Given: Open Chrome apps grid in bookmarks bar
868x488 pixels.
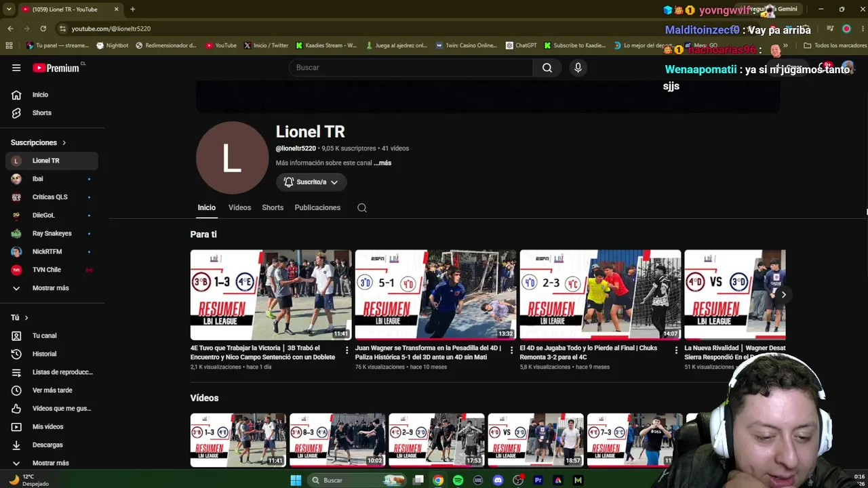Looking at the screenshot, I should [9, 45].
